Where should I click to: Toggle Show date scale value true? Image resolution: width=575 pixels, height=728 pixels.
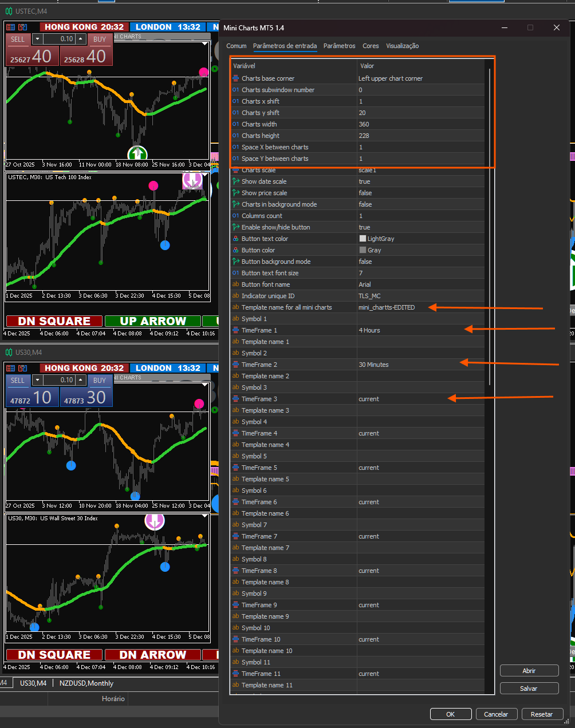pyautogui.click(x=420, y=181)
